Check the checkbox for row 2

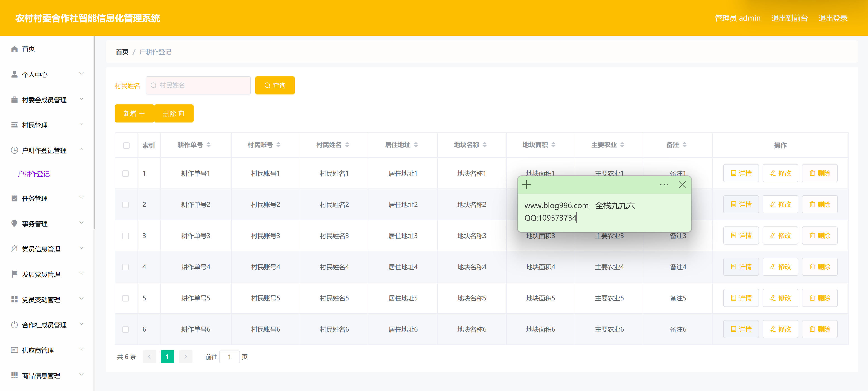pyautogui.click(x=126, y=205)
